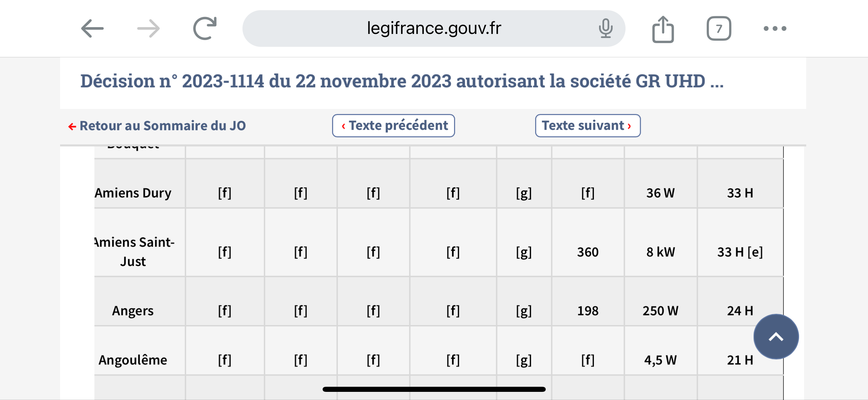Select the Angoulême row label
This screenshot has height=400, width=868.
point(133,360)
